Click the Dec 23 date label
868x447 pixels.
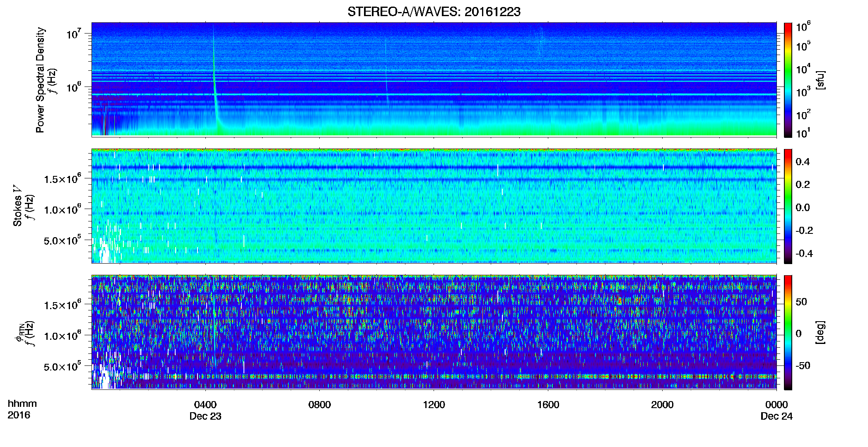click(x=205, y=416)
